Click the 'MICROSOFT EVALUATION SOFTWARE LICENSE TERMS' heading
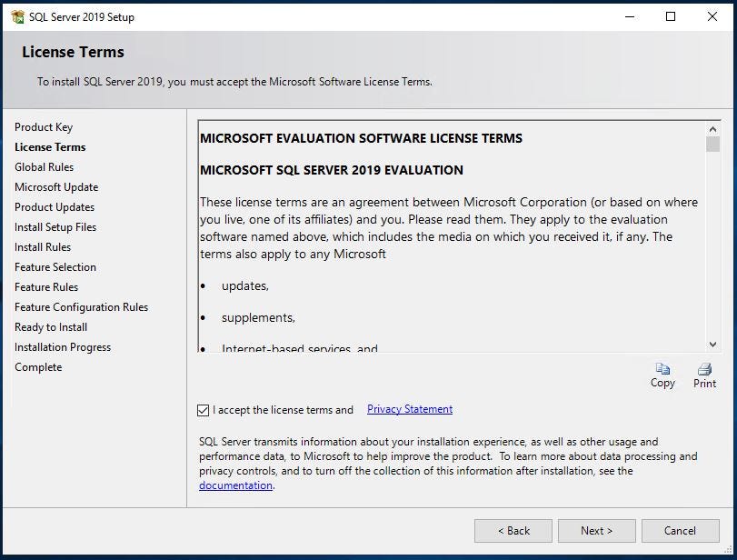This screenshot has height=560, width=737. point(361,138)
